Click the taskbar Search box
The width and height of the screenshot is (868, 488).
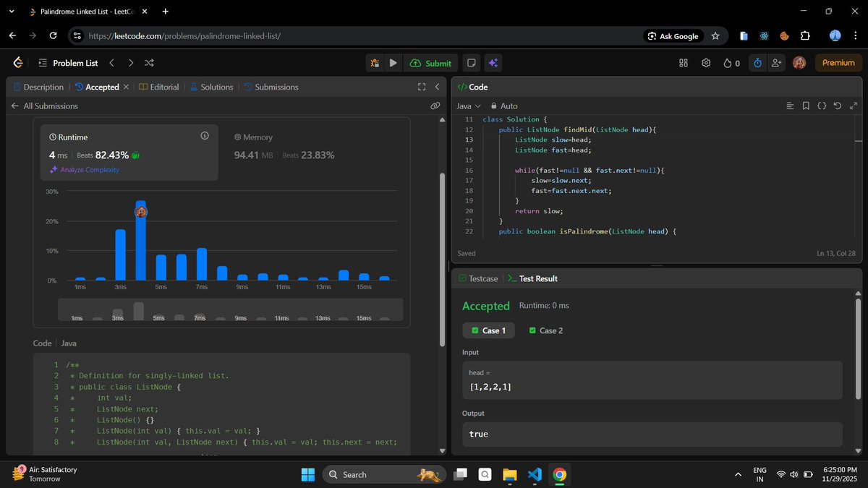tap(383, 475)
